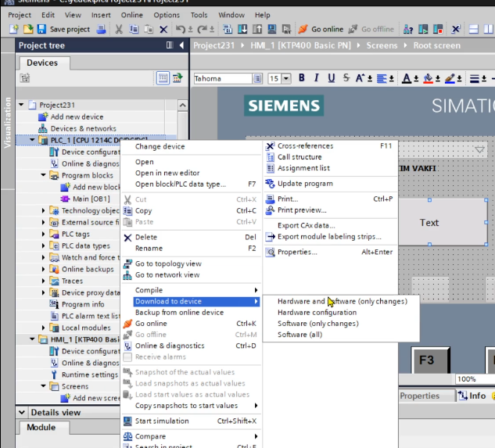Open the Online menu in menu bar
The width and height of the screenshot is (495, 448).
131,15
